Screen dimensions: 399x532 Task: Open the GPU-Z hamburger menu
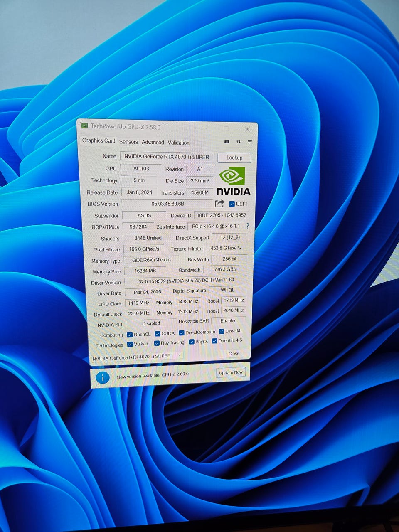point(250,142)
